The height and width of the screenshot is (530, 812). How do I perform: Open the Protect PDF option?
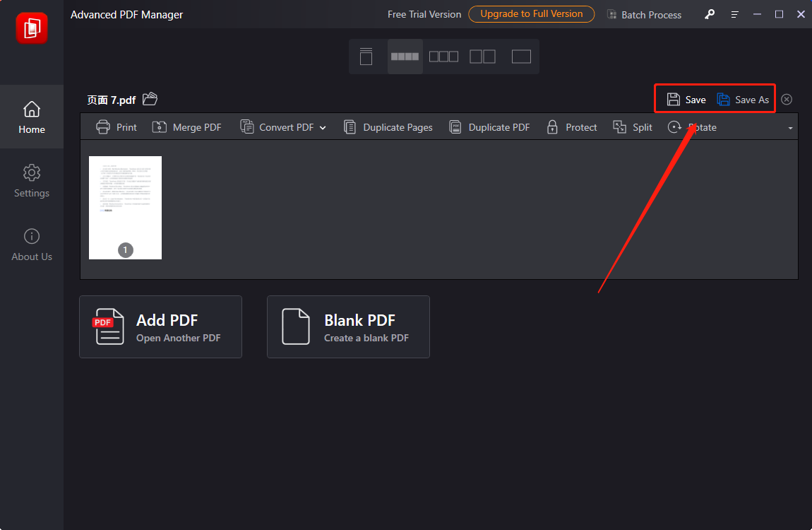pos(572,127)
